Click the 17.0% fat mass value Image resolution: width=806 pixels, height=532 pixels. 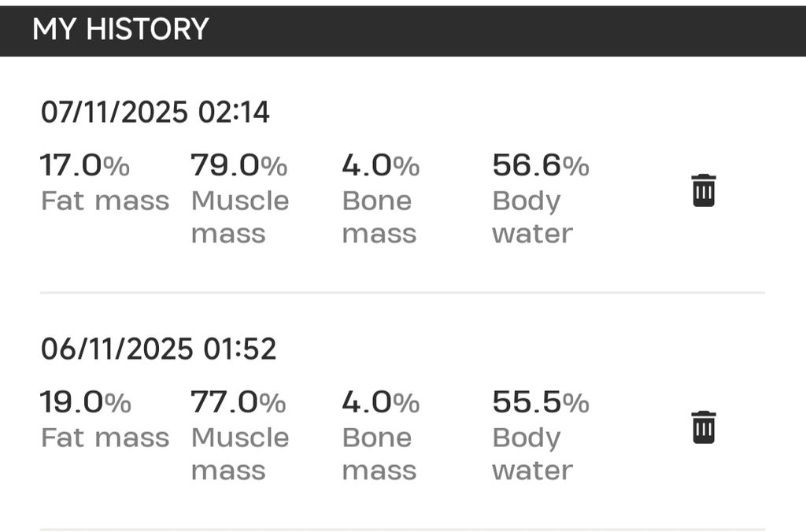(x=85, y=166)
